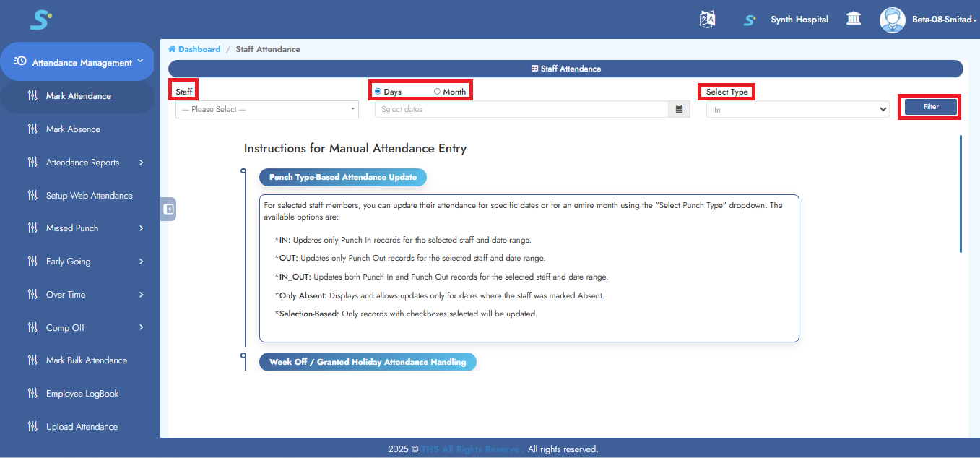Screen dimensions: 980x458
Task: Collapse the sidebar using the panel toggle icon
Action: coord(168,209)
